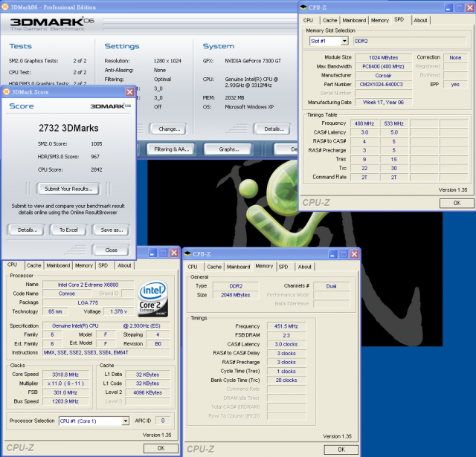Click the GFX NVIDIA GeForce 7300 GT text

click(x=253, y=61)
